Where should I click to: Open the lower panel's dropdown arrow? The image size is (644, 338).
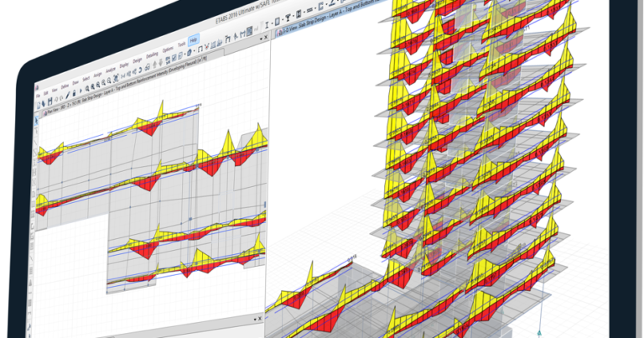pos(255,320)
